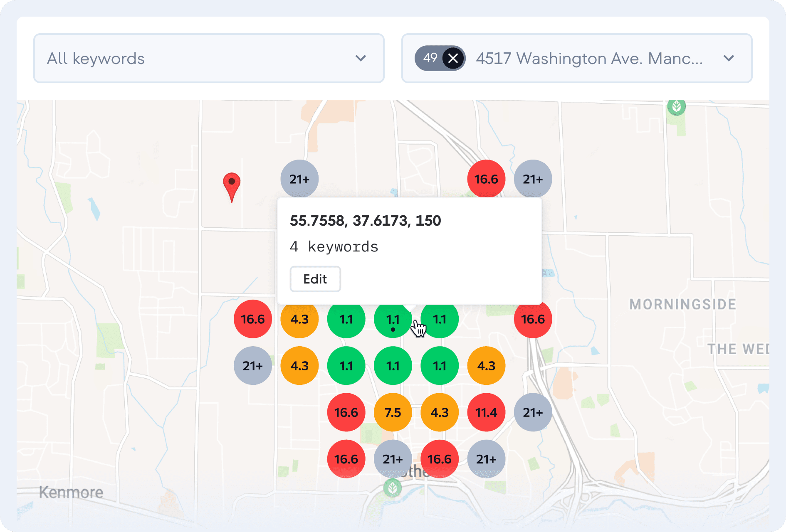
Task: Click the 4.3 marker directly above 11.4
Action: click(x=486, y=366)
